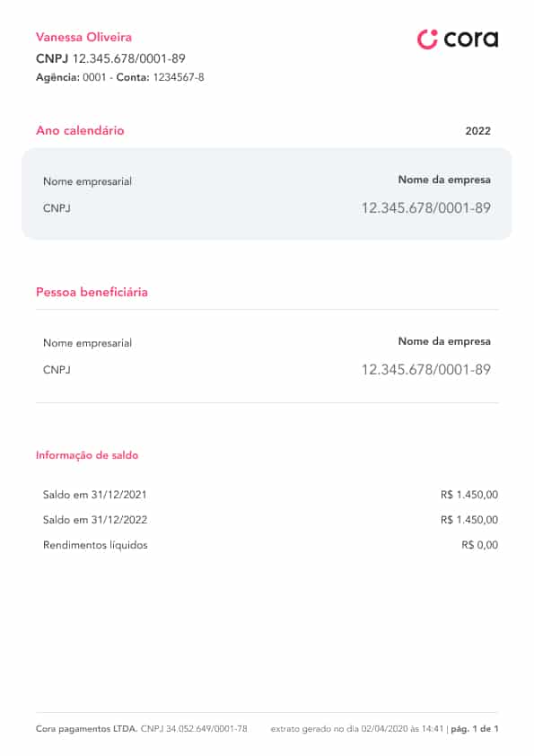534x756 pixels.
Task: Select the R$ 1.450,00 value for 31/12/2021
Action: [x=469, y=494]
